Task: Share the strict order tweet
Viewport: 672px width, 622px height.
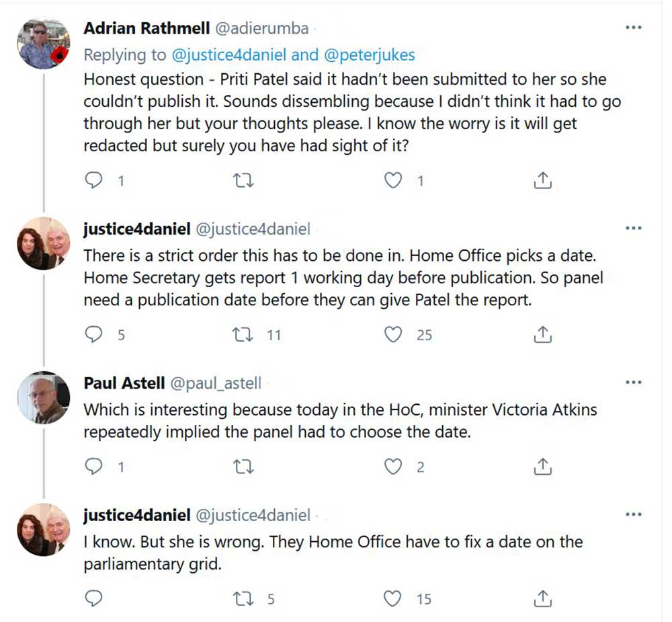Action: 542,334
